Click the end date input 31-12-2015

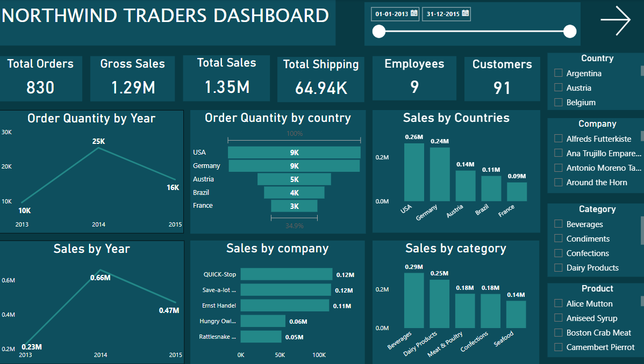[442, 14]
